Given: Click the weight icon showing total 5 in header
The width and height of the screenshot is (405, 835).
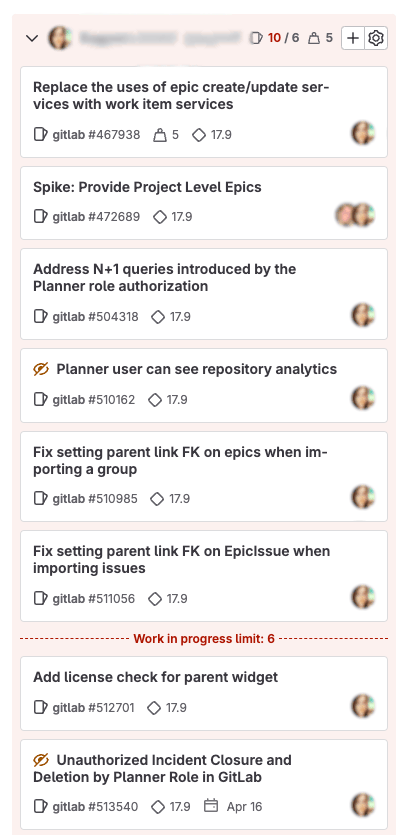Looking at the screenshot, I should pos(314,38).
